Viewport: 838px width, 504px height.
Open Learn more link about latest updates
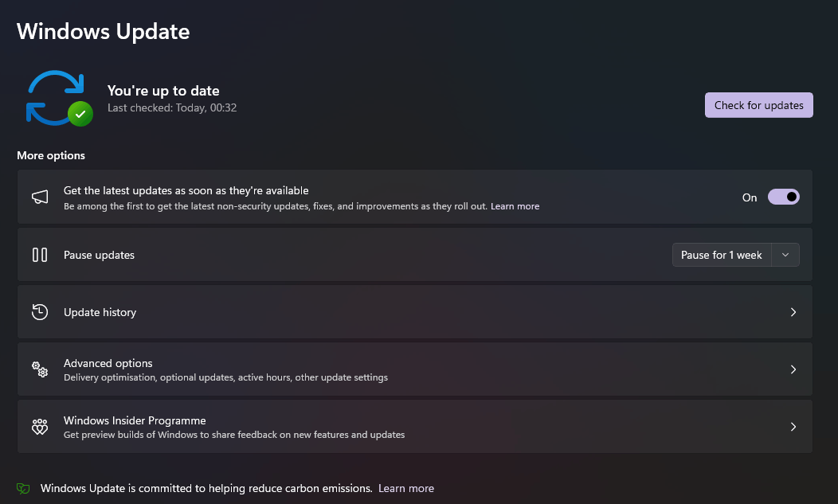click(515, 206)
